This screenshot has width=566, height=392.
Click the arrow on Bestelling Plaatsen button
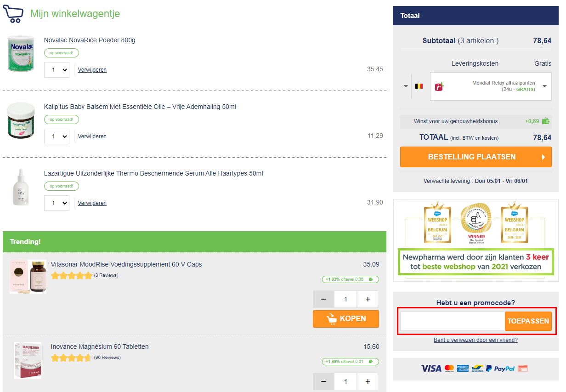click(x=543, y=157)
